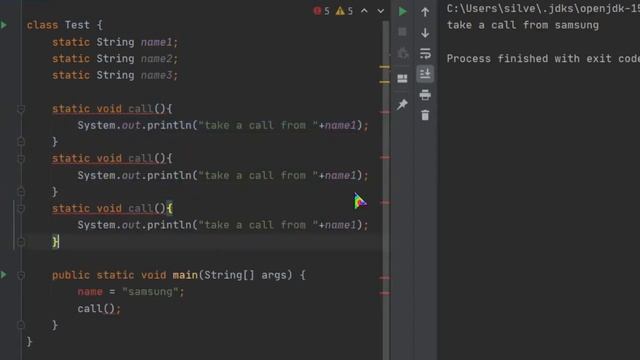
Task: Click the "name3" field declaration
Action: 115,76
